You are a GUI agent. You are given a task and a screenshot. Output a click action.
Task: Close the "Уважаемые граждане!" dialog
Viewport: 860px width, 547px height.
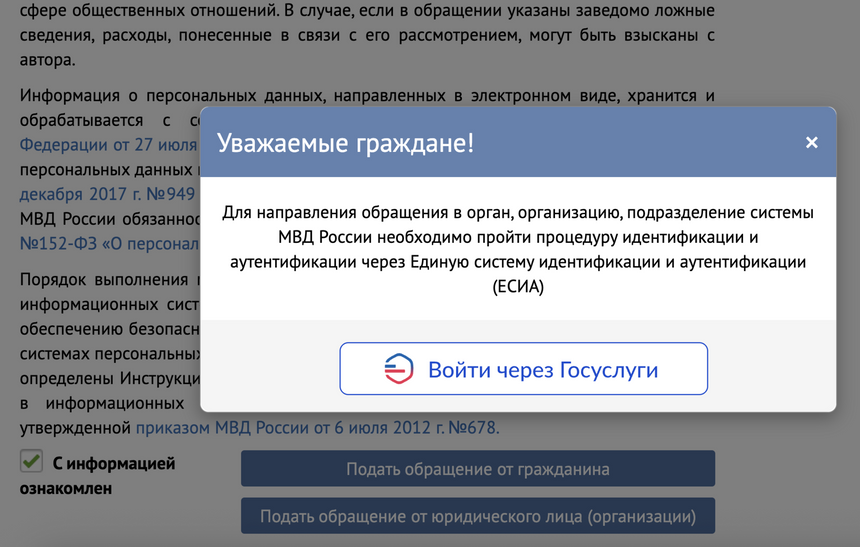pos(811,143)
